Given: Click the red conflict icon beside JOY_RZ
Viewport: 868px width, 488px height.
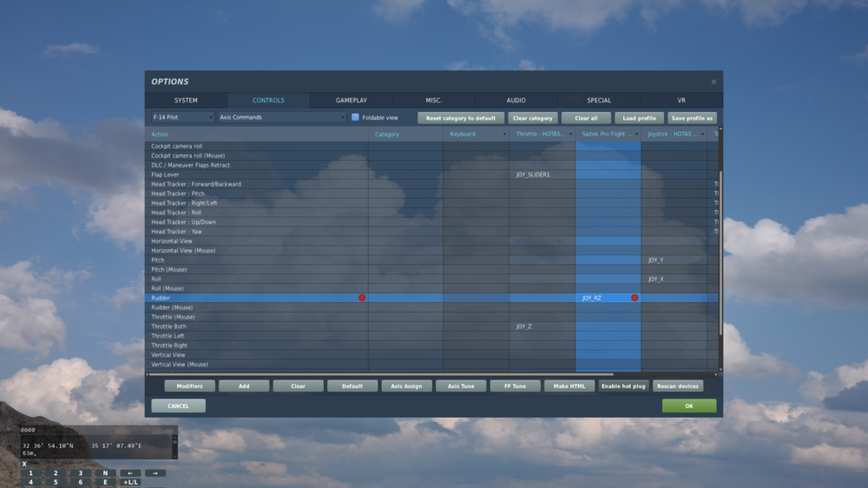Looking at the screenshot, I should (x=635, y=298).
